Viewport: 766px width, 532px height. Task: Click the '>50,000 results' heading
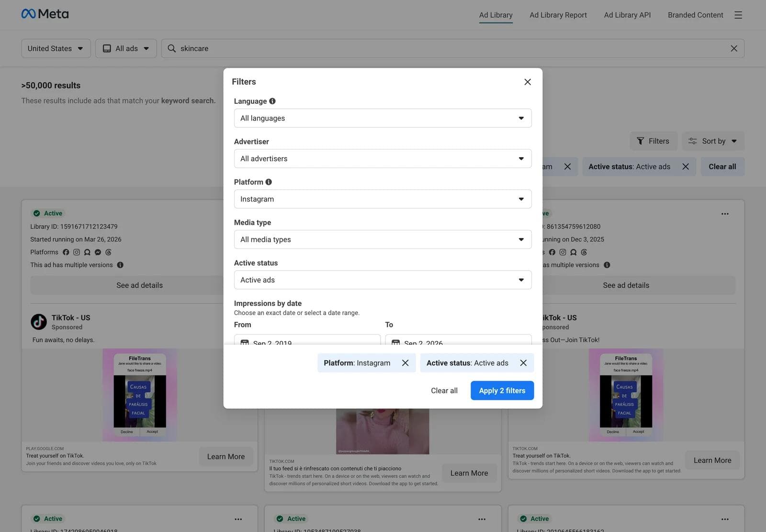[x=51, y=85]
